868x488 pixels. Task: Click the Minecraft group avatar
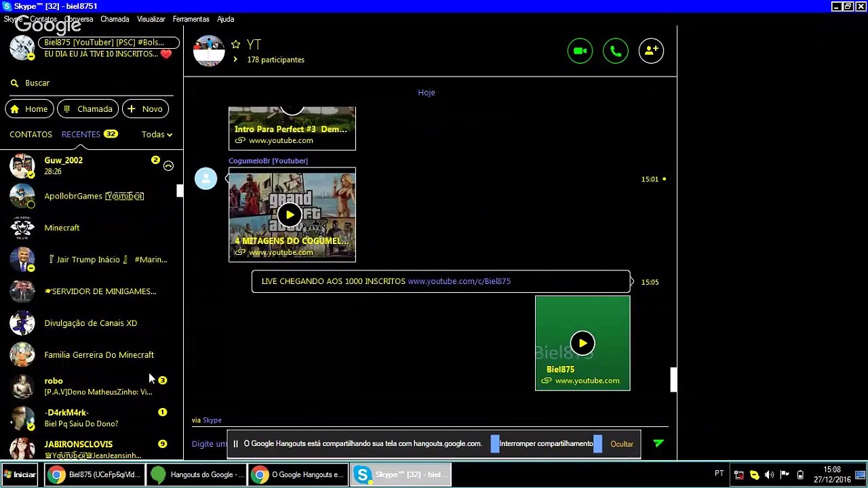coord(22,228)
